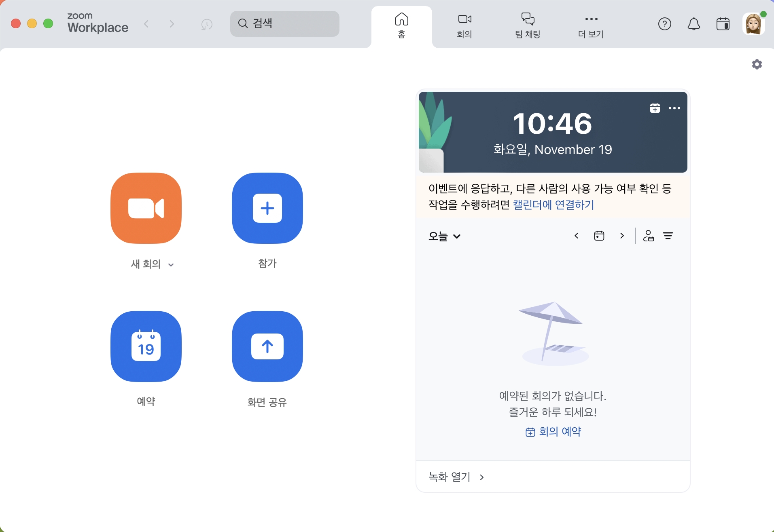Start a new meeting
The height and width of the screenshot is (532, 774).
pos(146,208)
